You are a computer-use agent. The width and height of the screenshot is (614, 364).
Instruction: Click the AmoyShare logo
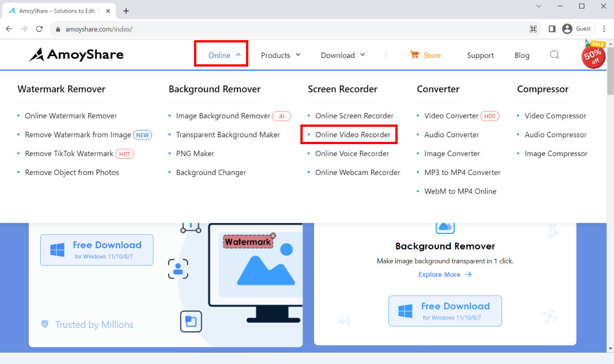[76, 55]
